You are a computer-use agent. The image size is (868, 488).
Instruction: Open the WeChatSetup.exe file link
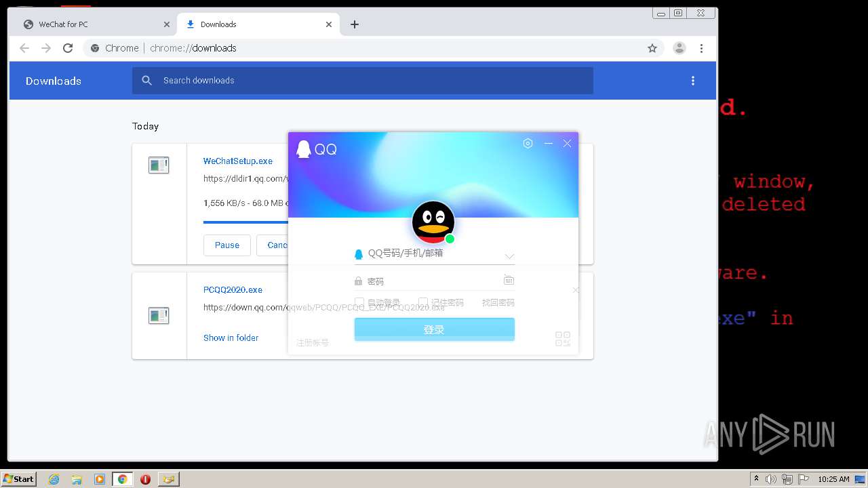coord(238,161)
